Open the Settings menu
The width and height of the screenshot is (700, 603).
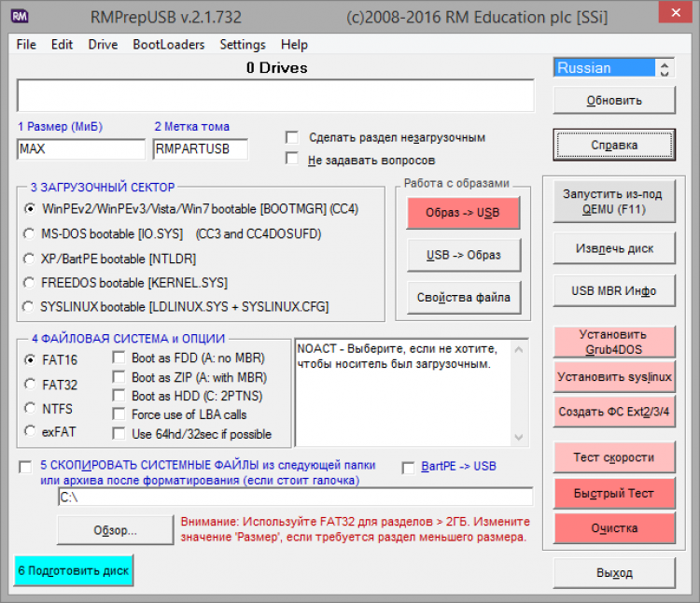pos(243,45)
